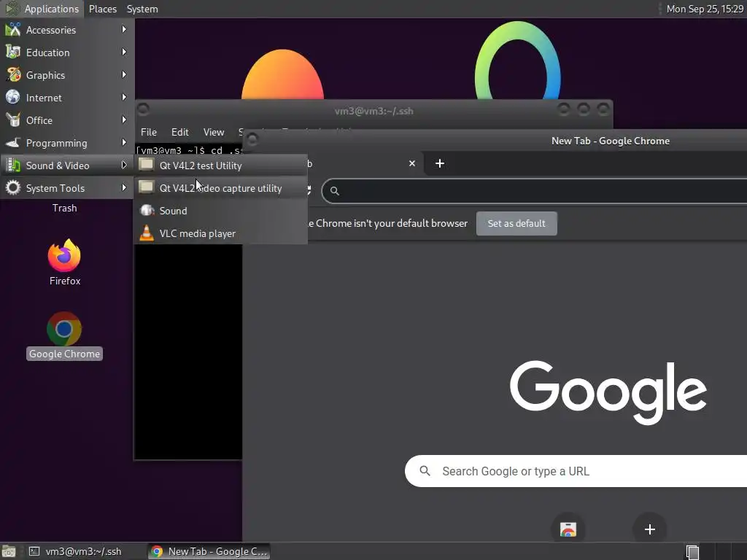
Task: Click the Set as default button
Action: (x=516, y=223)
